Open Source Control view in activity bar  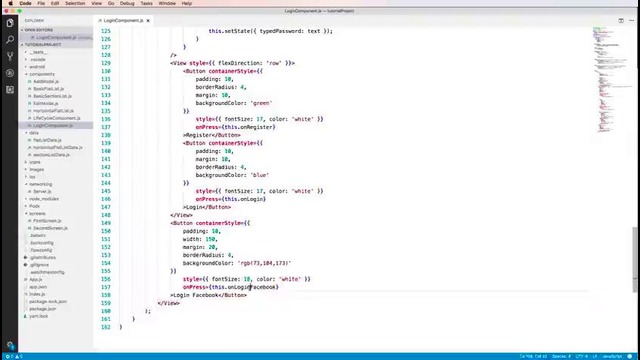click(x=10, y=56)
